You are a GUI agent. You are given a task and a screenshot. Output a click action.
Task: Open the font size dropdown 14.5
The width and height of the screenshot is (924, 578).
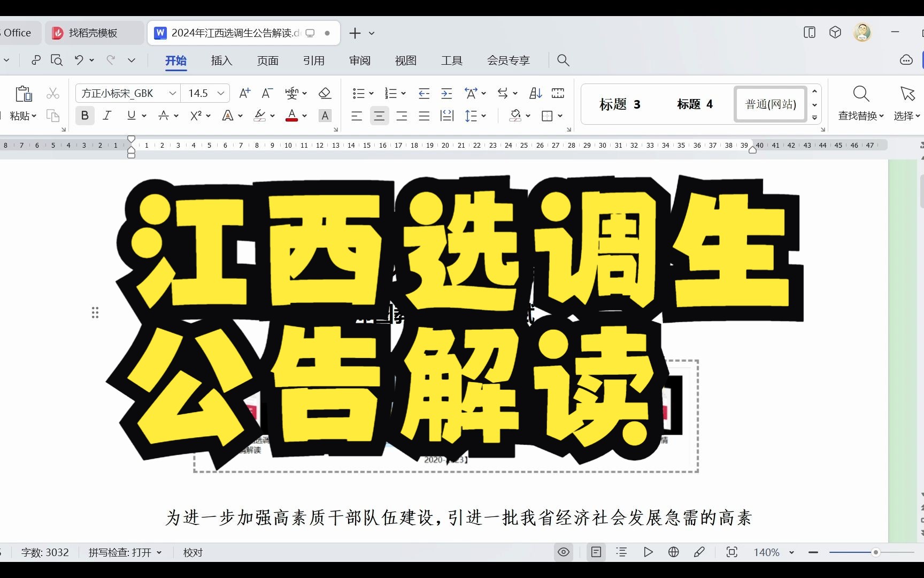coord(220,93)
